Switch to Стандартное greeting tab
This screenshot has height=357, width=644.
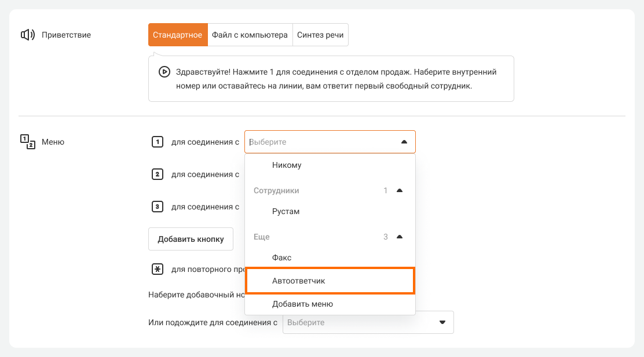click(177, 35)
